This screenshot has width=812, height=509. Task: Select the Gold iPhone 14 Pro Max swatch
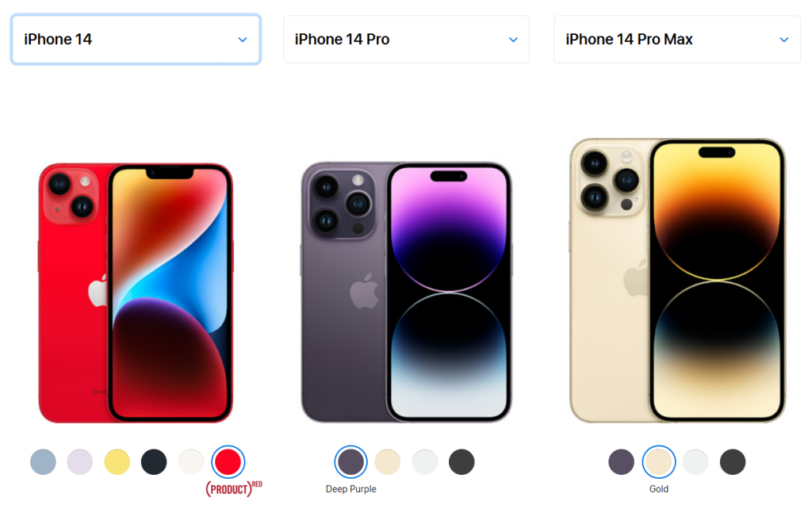tap(659, 461)
